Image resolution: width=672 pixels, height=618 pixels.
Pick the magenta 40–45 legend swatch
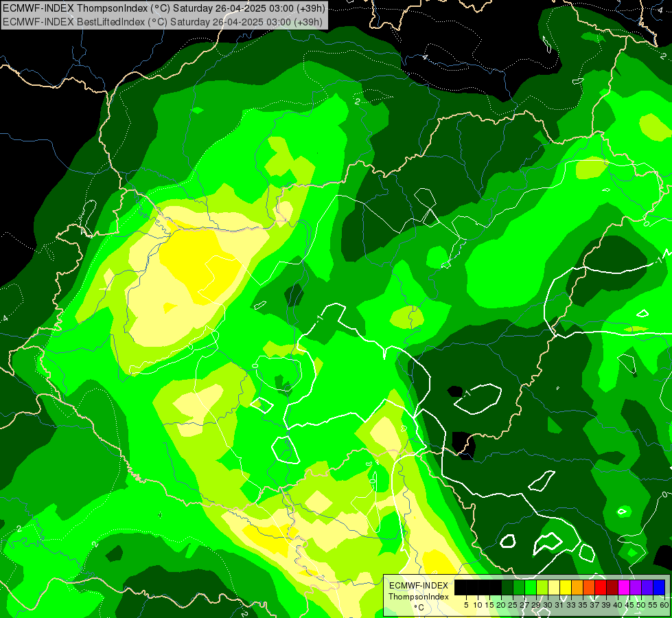click(624, 588)
